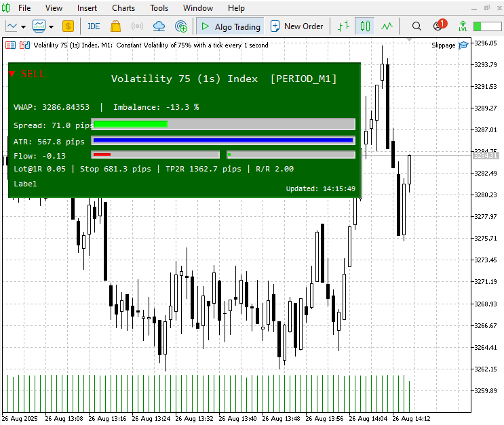Open the View menu

pyautogui.click(x=54, y=8)
